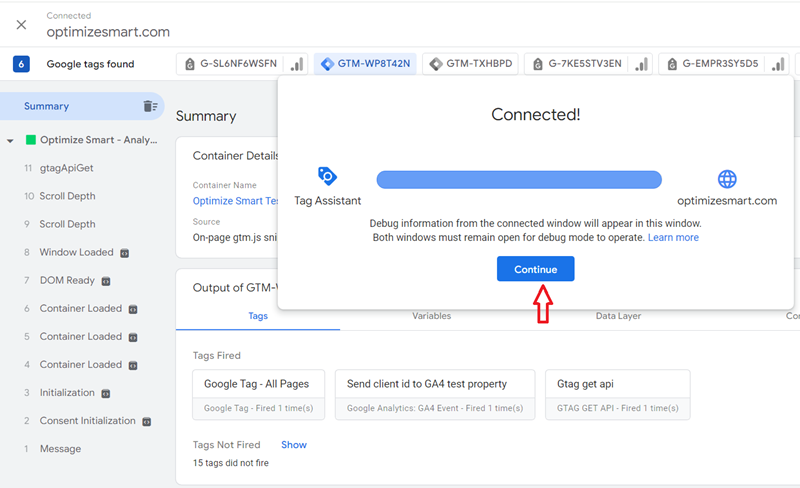Image resolution: width=800 pixels, height=488 pixels.
Task: Click the blue 6 tags count badge
Action: pyautogui.click(x=21, y=64)
